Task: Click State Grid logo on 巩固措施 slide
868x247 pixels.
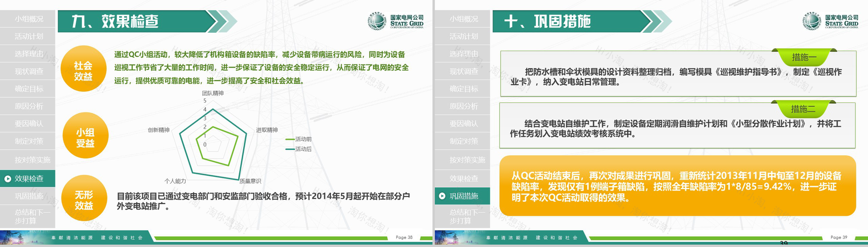Action: (830, 21)
